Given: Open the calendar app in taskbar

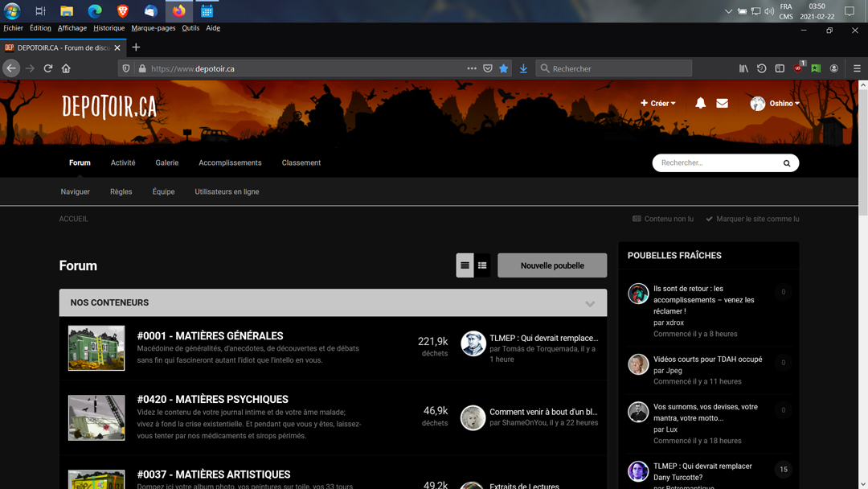Looking at the screenshot, I should pos(207,10).
